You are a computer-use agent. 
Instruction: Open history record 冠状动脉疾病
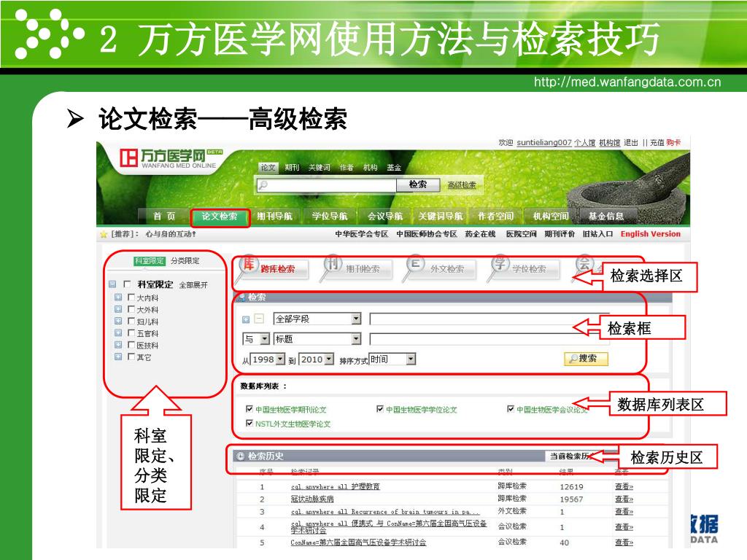pos(312,499)
